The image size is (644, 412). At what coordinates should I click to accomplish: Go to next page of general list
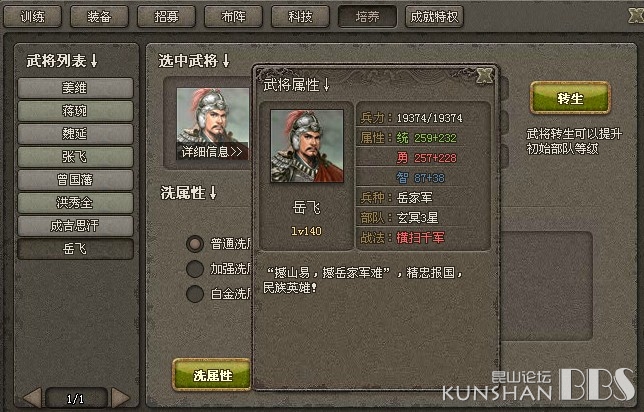click(120, 398)
